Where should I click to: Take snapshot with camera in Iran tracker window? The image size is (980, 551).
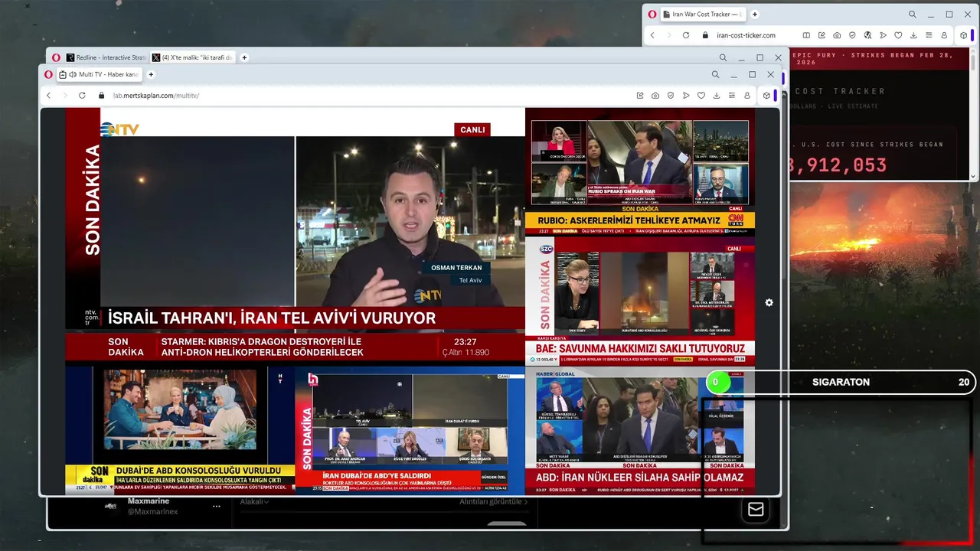point(837,35)
